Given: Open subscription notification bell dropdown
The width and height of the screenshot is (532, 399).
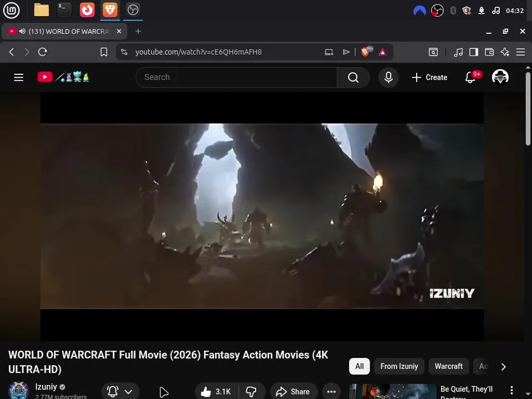Looking at the screenshot, I should coord(120,391).
